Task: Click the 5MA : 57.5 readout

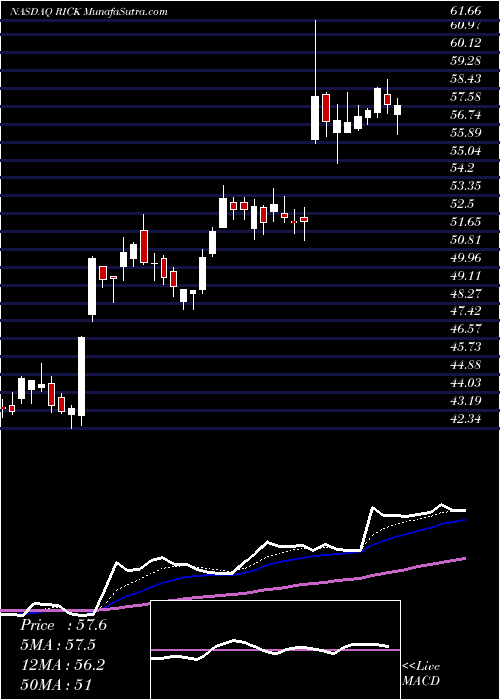Action: (58, 645)
